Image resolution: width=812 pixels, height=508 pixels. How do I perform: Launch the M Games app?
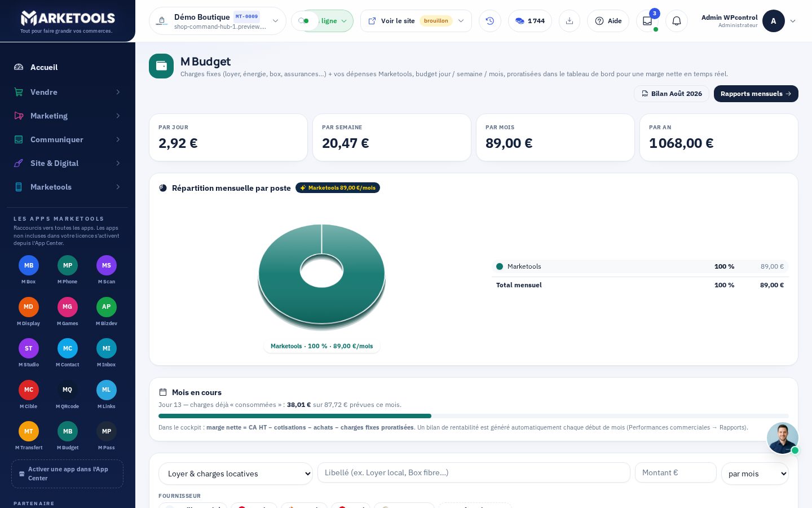click(x=68, y=307)
